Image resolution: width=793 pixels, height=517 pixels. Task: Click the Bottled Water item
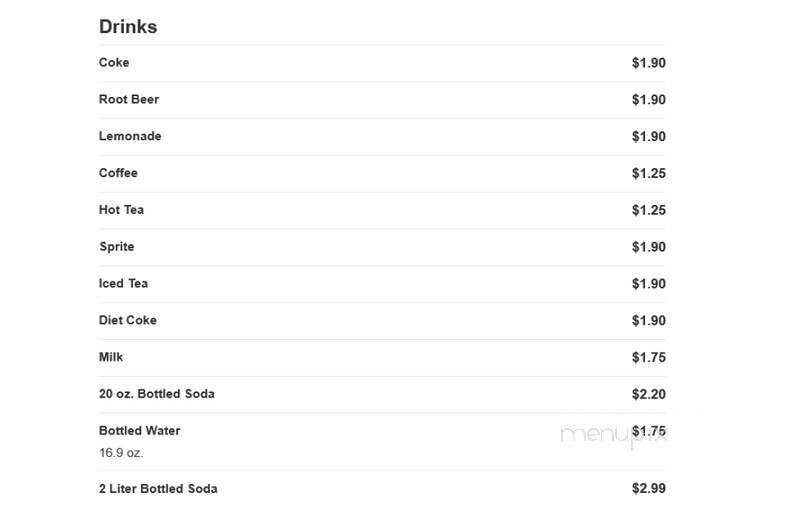click(x=140, y=431)
